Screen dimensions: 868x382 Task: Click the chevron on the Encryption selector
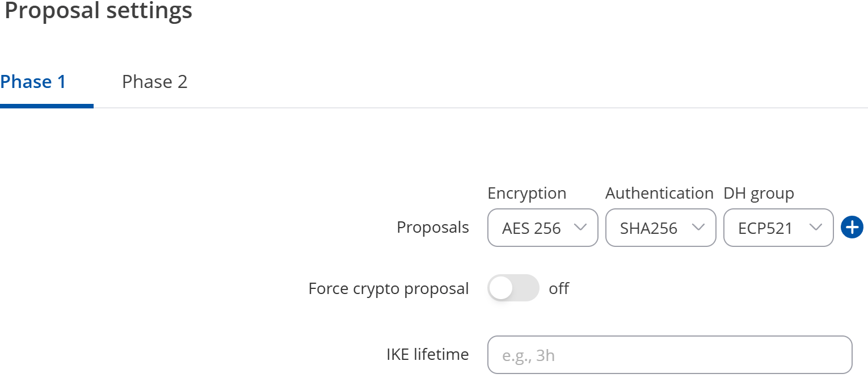point(581,228)
